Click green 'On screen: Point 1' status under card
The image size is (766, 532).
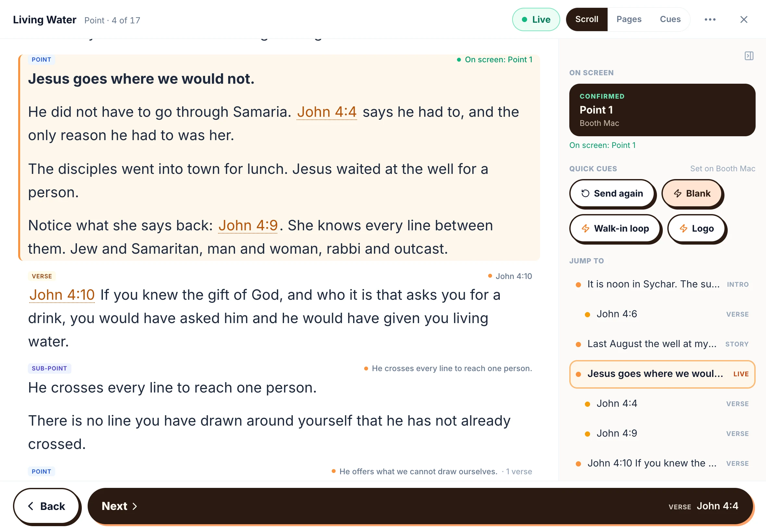[602, 145]
